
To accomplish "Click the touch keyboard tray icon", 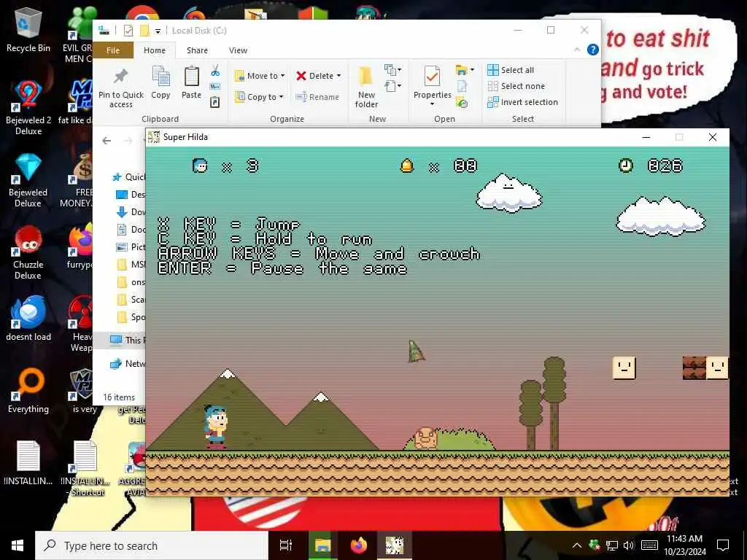I will click(x=649, y=545).
